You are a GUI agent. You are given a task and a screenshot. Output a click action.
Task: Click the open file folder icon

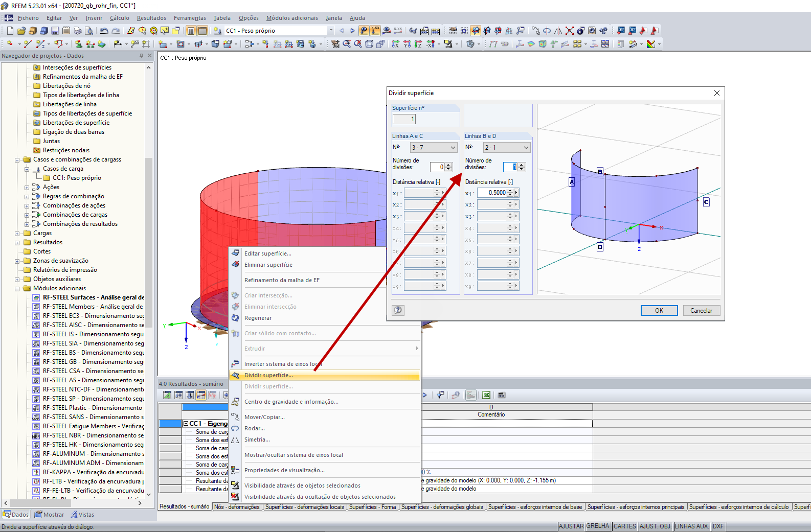point(21,31)
